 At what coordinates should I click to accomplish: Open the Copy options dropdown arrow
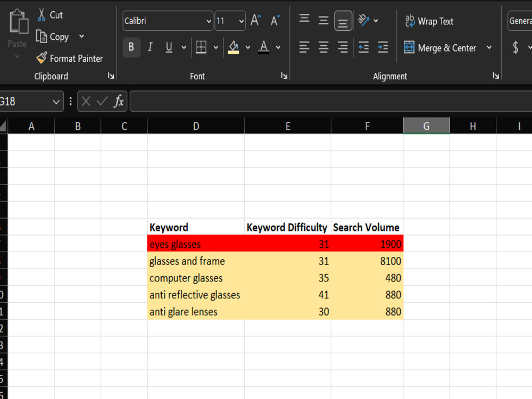pyautogui.click(x=81, y=36)
